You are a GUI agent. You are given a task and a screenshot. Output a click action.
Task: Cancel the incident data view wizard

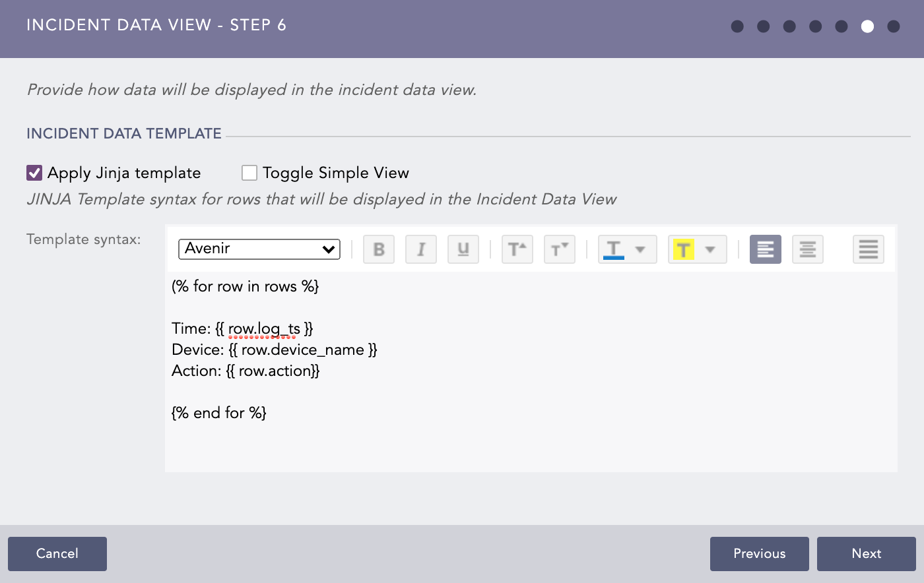tap(57, 553)
